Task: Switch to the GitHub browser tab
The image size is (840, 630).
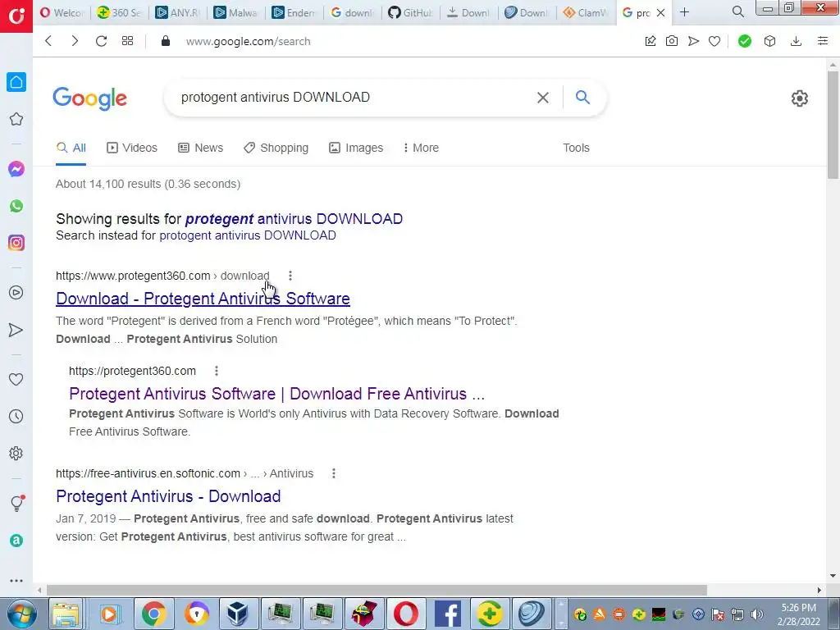Action: coord(412,12)
